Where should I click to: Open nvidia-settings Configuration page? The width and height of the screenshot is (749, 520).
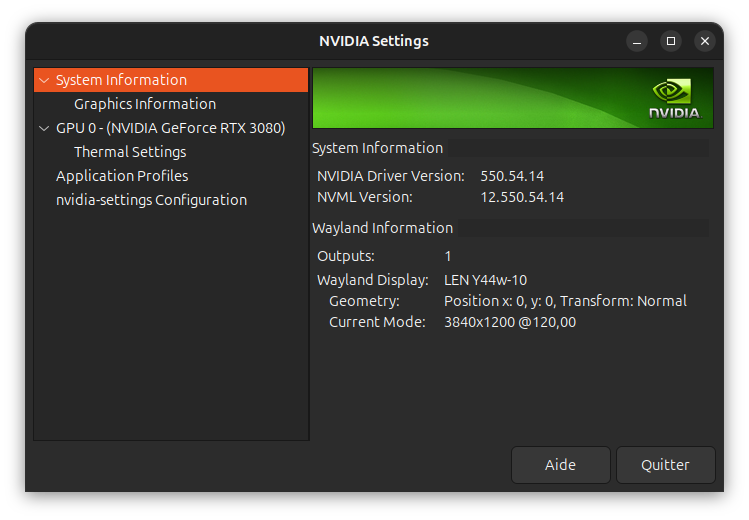pyautogui.click(x=151, y=200)
